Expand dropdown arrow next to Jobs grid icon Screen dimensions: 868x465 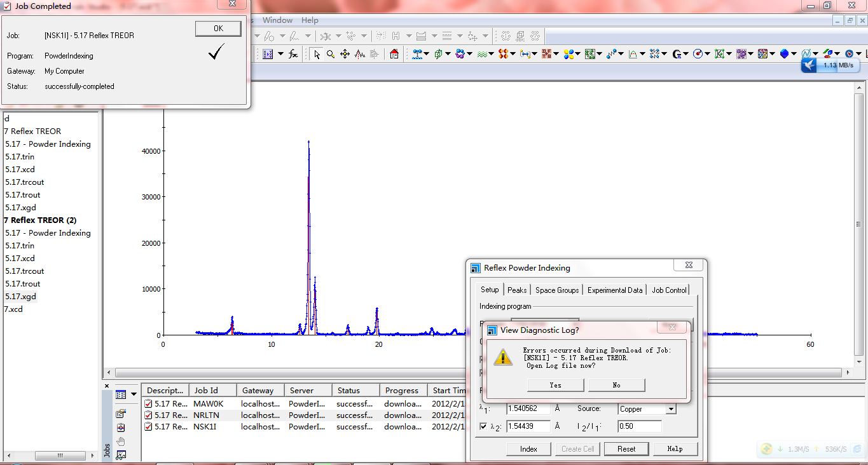coord(134,394)
